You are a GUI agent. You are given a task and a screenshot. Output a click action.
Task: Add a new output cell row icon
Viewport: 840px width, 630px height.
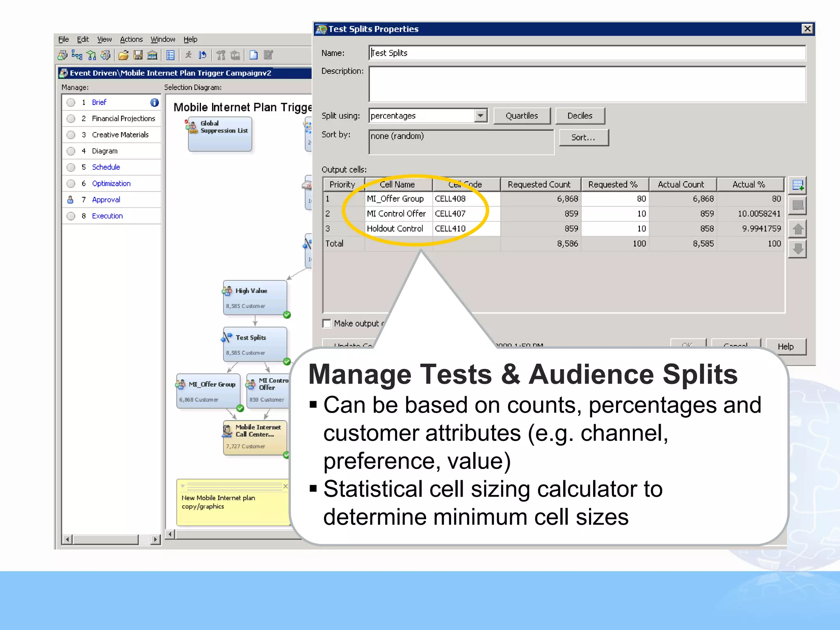point(798,185)
